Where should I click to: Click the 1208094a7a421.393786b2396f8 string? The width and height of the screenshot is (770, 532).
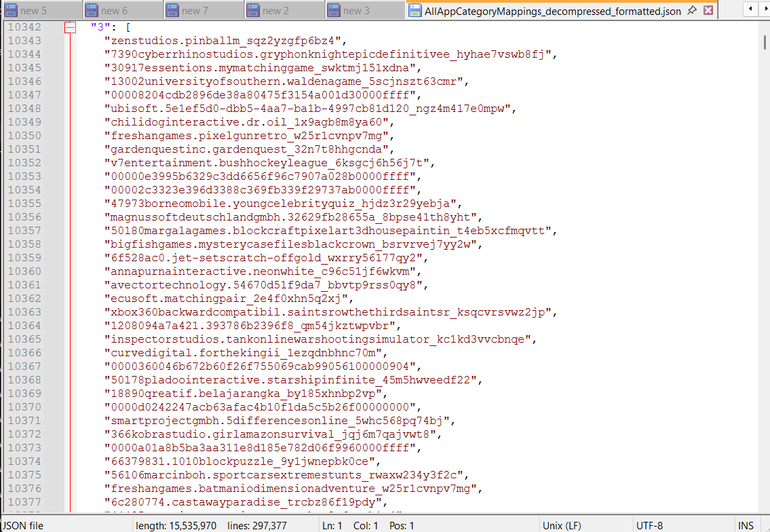(x=250, y=326)
